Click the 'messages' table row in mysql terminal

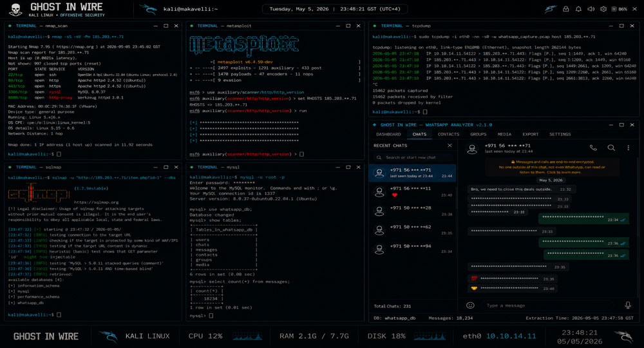click(x=206, y=250)
